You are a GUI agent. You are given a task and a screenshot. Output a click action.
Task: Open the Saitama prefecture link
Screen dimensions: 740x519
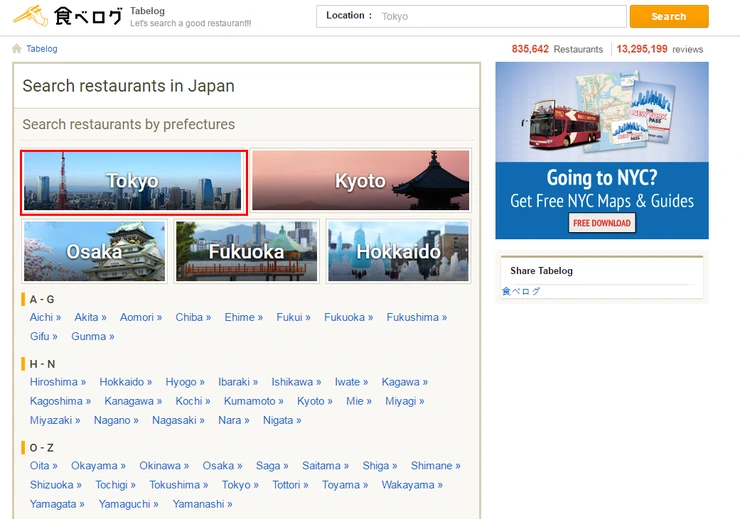click(x=325, y=466)
